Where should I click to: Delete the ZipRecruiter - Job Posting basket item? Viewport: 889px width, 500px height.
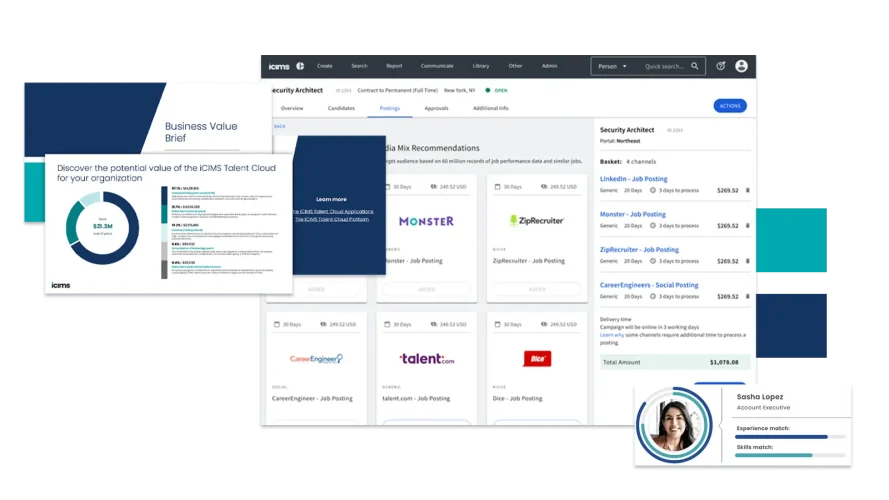coord(747,261)
